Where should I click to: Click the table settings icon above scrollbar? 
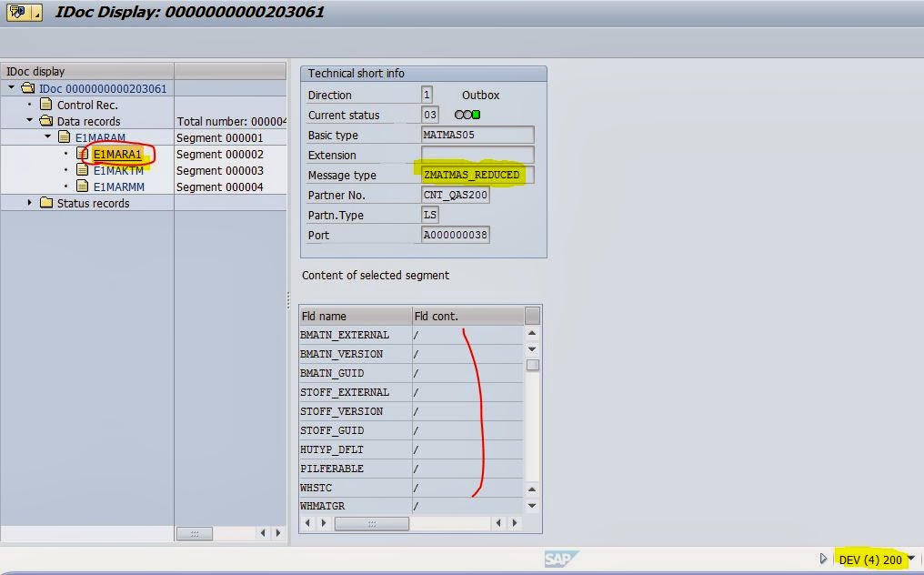pos(532,316)
